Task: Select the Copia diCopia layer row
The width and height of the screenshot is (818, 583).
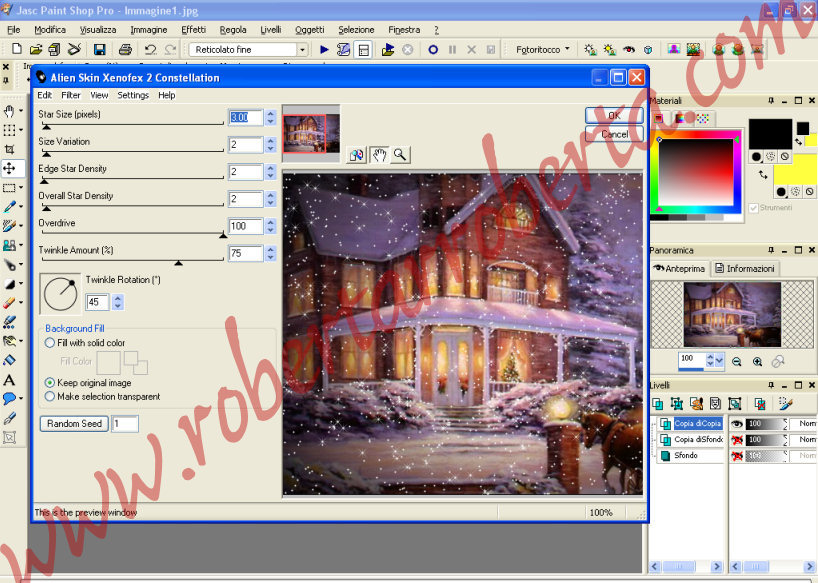Action: coord(691,423)
